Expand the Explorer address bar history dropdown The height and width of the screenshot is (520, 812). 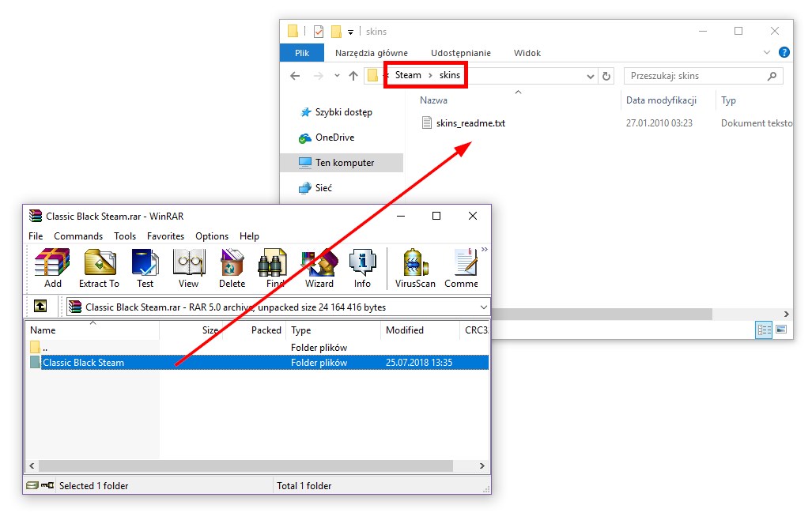590,76
